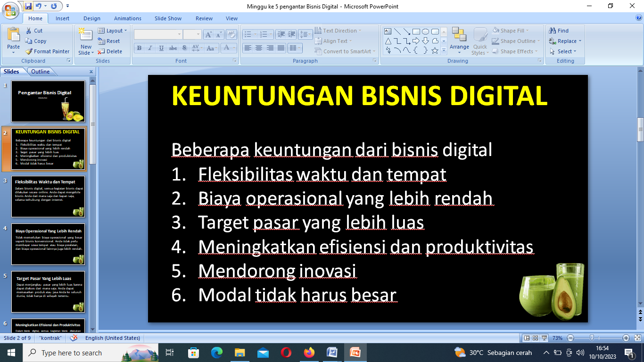
Task: Click the Office Button logo
Action: click(x=10, y=8)
